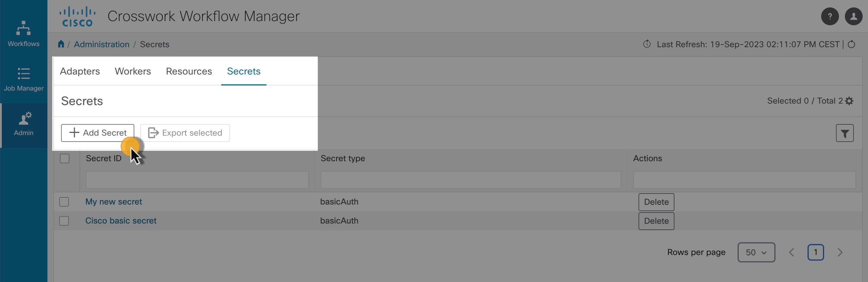Image resolution: width=868 pixels, height=282 pixels.
Task: Click the Admin sidebar icon
Action: tap(24, 124)
